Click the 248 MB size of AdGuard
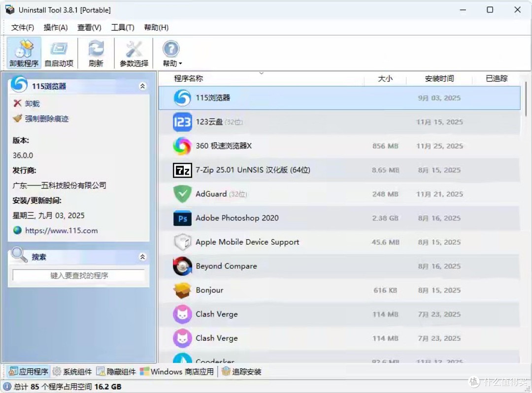The width and height of the screenshot is (532, 393). point(385,194)
